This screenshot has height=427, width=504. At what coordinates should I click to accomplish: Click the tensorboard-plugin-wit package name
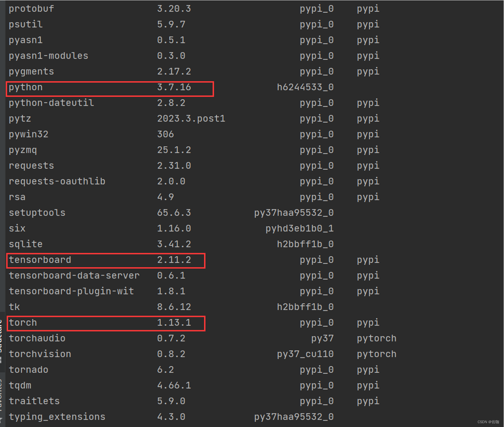tap(71, 292)
